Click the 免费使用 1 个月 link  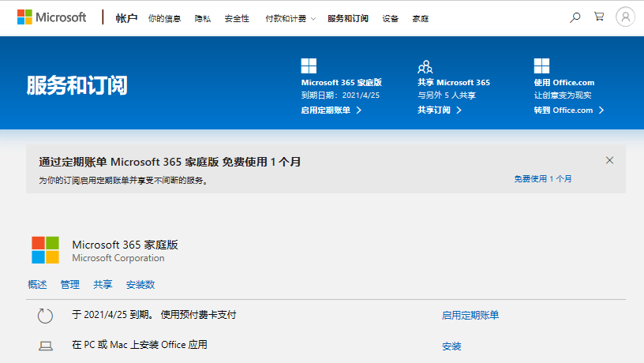pyautogui.click(x=543, y=179)
